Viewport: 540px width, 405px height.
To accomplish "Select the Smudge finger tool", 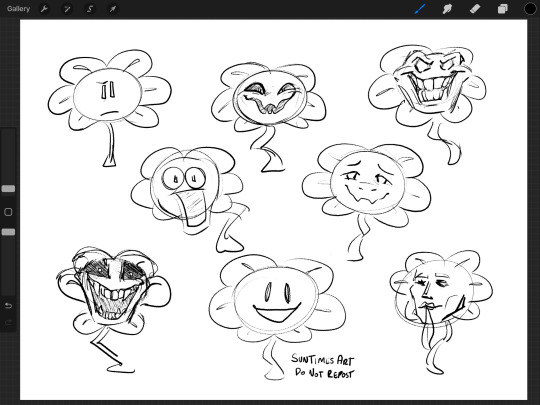I will (x=447, y=9).
